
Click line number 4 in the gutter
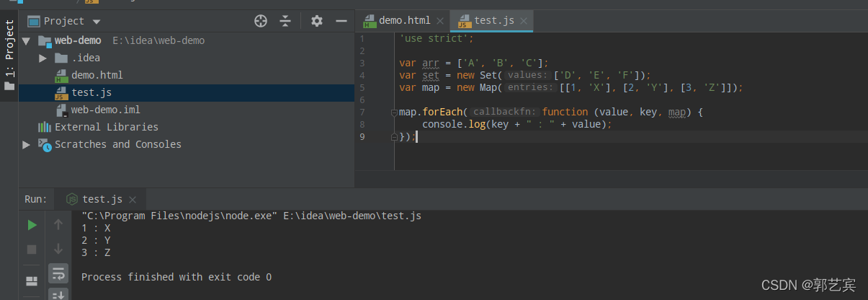(x=362, y=75)
